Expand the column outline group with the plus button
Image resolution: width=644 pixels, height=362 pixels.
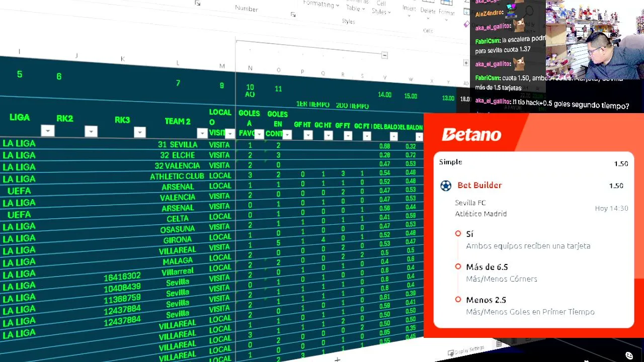466,63
